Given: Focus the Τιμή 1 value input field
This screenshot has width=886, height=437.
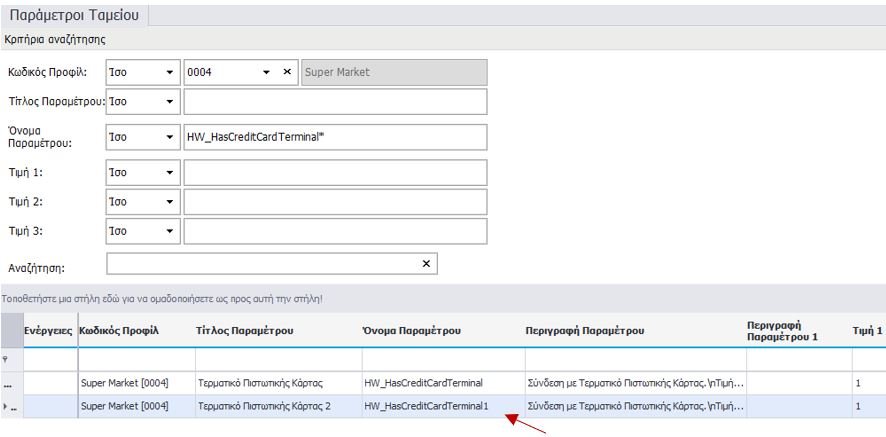Looking at the screenshot, I should (x=335, y=172).
